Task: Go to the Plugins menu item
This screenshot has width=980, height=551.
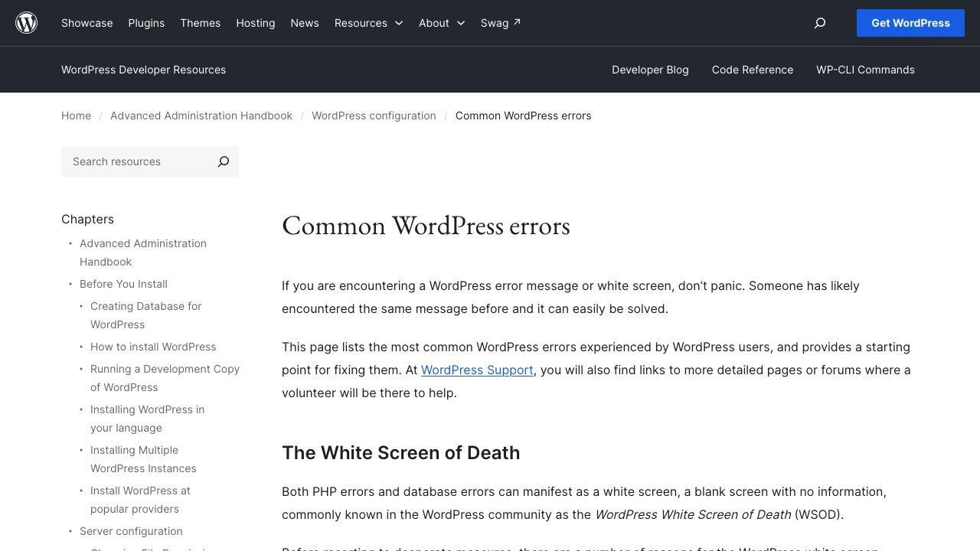Action: [x=146, y=23]
